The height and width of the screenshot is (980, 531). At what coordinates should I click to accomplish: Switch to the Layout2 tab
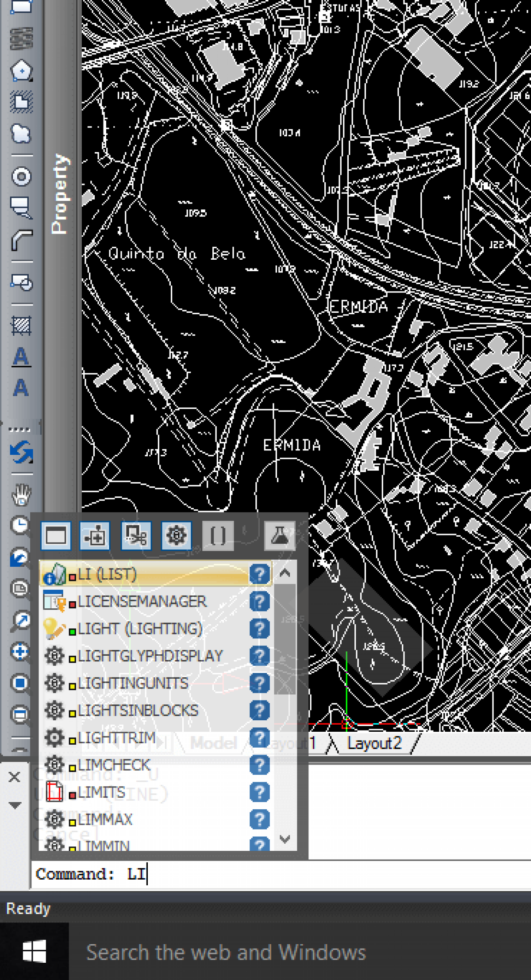374,743
